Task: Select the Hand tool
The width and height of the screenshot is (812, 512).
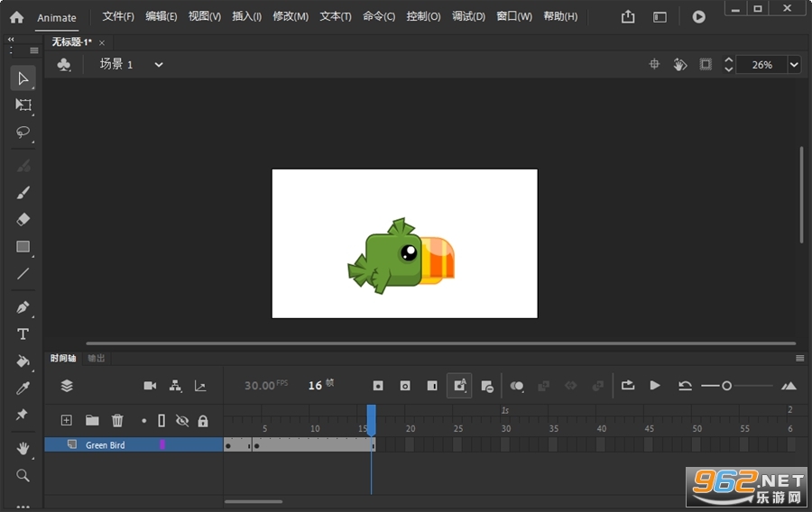Action: coord(23,448)
